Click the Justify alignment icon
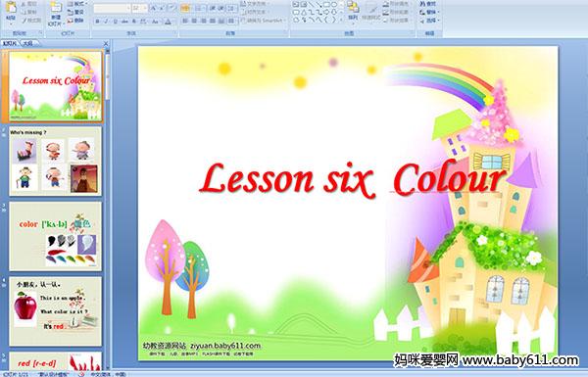Image resolution: width=588 pixels, height=377 pixels. [x=213, y=21]
